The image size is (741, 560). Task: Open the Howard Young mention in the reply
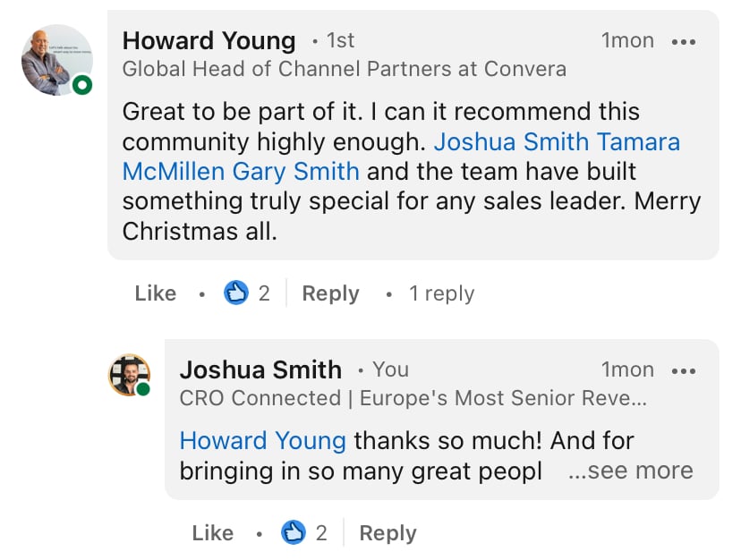point(263,441)
